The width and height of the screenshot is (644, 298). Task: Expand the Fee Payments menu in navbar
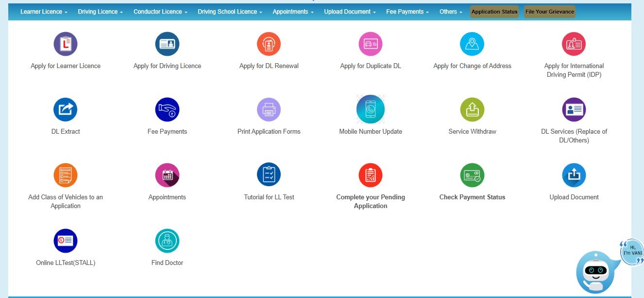pos(407,12)
